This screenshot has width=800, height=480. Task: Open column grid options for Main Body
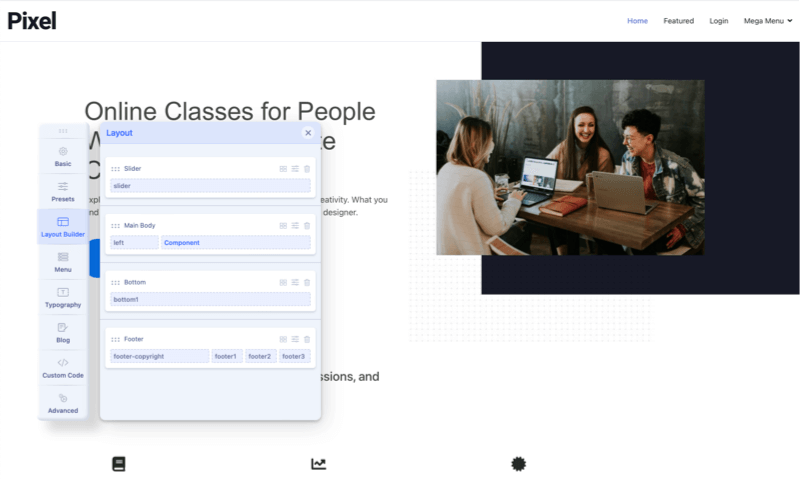tap(283, 225)
